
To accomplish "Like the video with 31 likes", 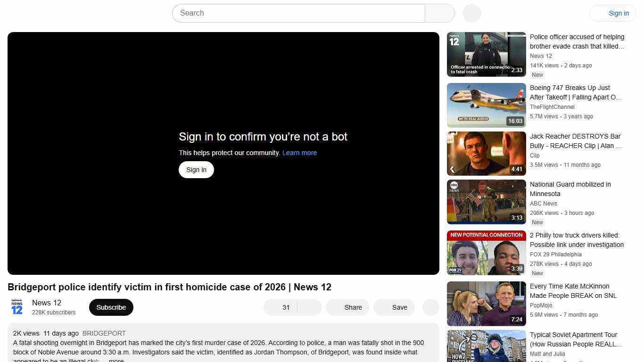I will [281, 307].
